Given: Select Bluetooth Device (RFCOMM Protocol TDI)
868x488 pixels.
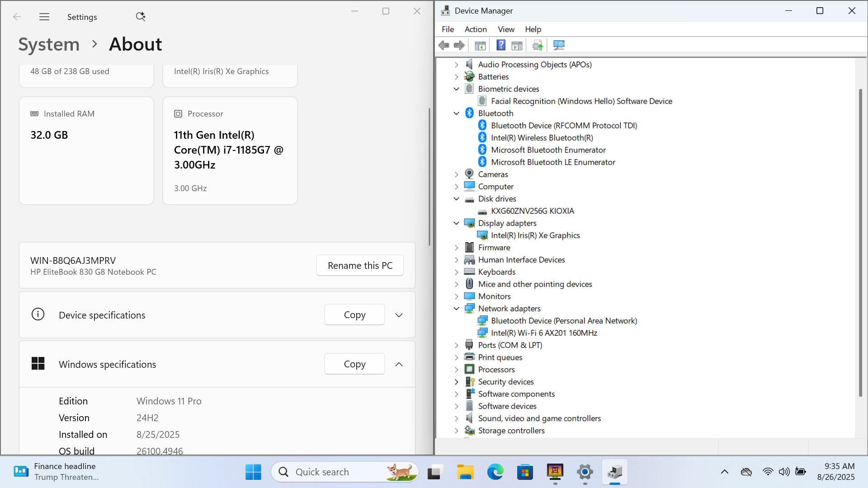Looking at the screenshot, I should [x=564, y=126].
